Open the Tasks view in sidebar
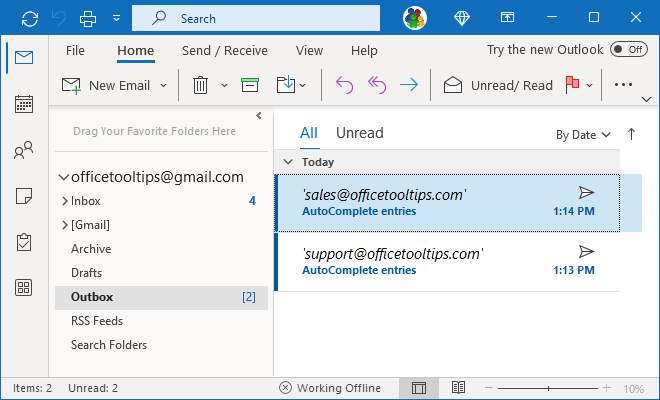The image size is (660, 400). [24, 242]
